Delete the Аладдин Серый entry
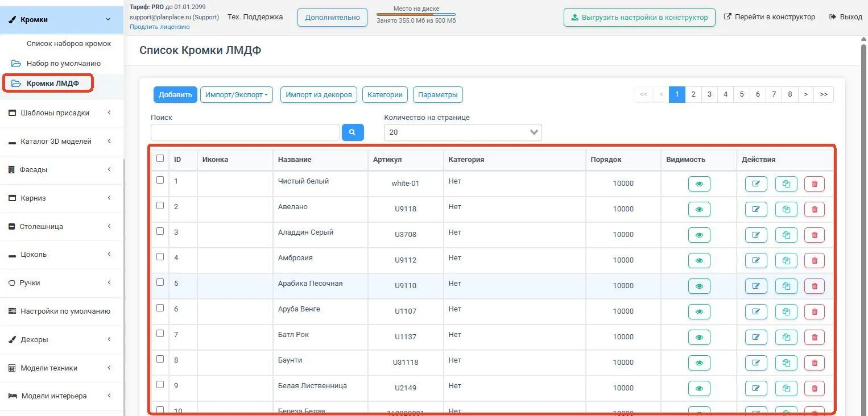This screenshot has height=416, width=868. tap(815, 235)
